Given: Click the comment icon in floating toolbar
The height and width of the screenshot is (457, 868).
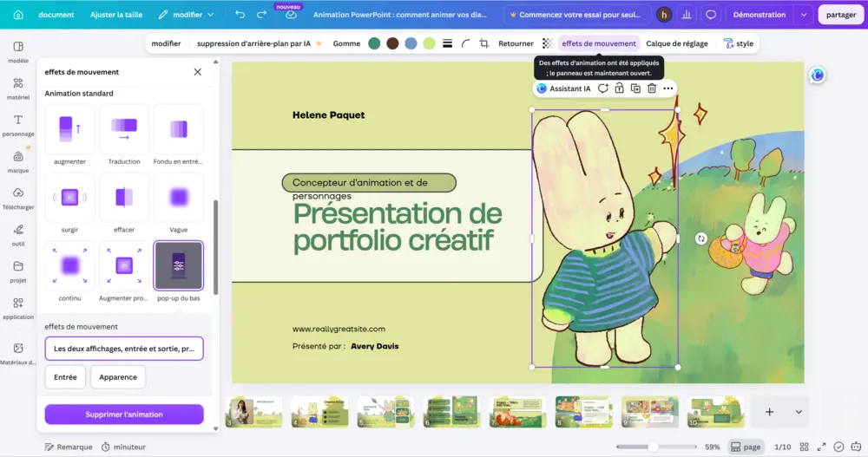Looking at the screenshot, I should 603,88.
